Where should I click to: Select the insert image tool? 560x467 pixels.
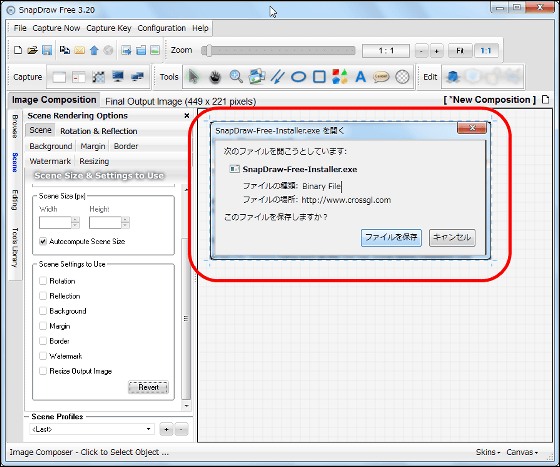tap(257, 76)
